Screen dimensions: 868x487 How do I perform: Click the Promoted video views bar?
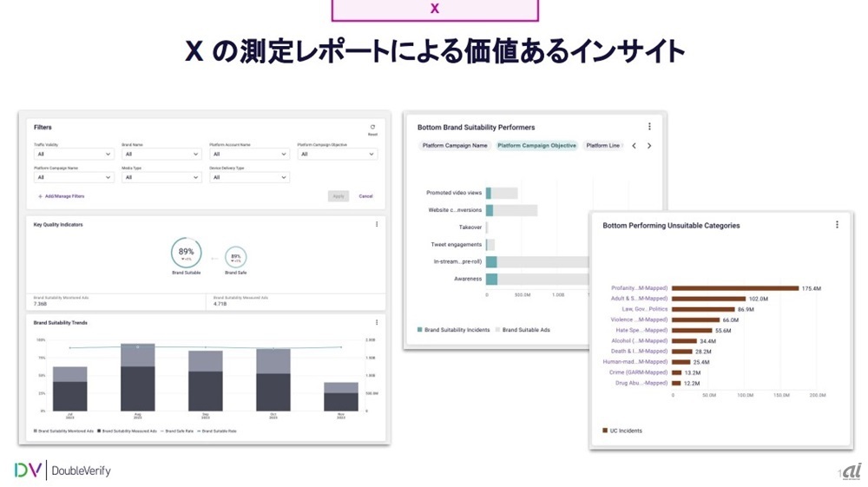pyautogui.click(x=502, y=193)
